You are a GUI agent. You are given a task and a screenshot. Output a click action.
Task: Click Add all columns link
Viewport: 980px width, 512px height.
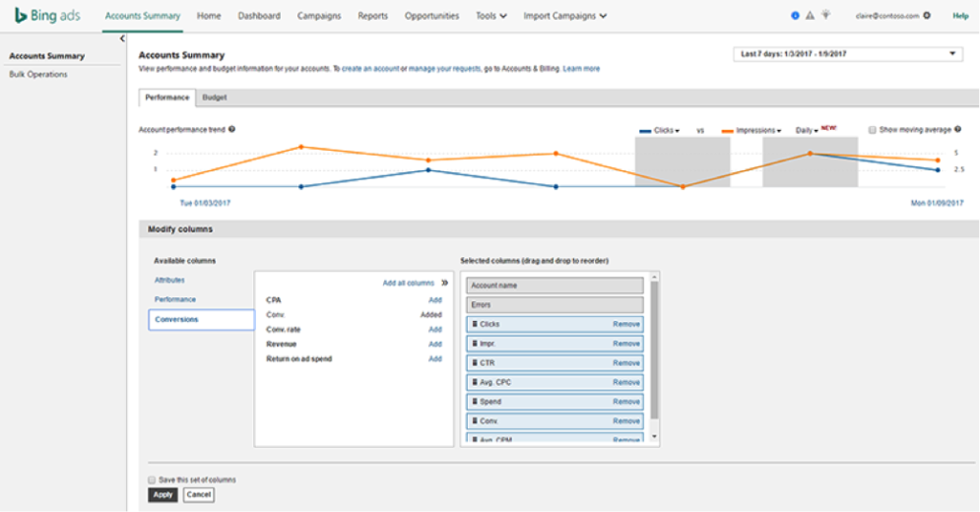coord(408,284)
